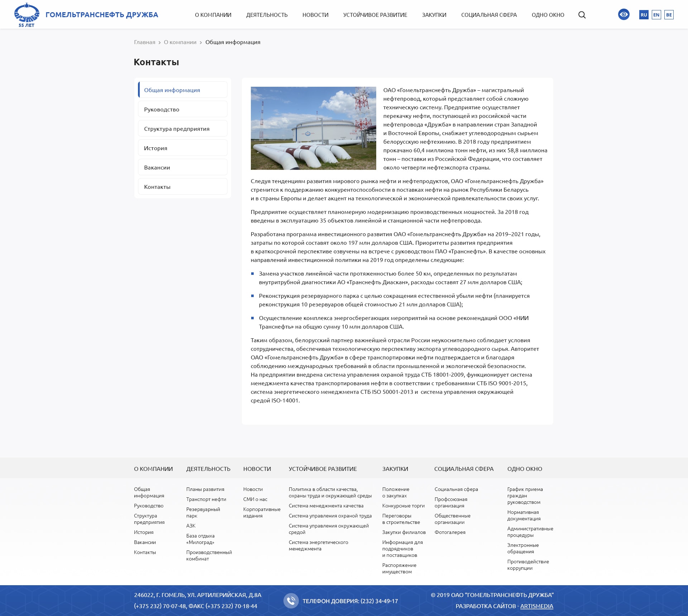688x616 pixels.
Task: Switch language to BE
Action: click(x=669, y=15)
